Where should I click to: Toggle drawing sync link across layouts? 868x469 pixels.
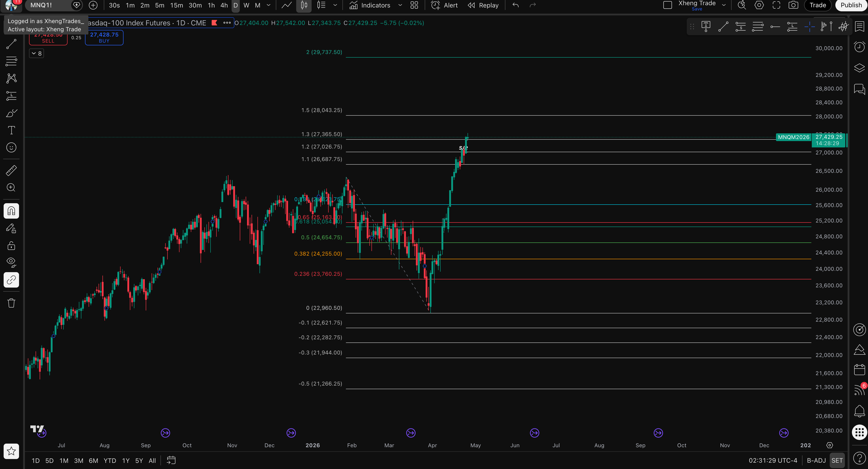pos(12,280)
